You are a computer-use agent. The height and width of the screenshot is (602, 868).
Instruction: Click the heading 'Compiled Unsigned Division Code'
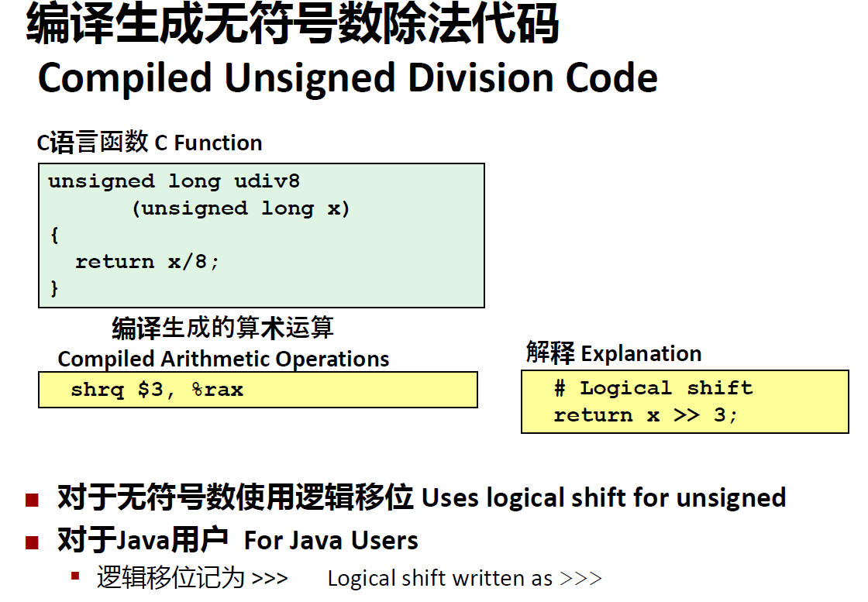(x=348, y=77)
